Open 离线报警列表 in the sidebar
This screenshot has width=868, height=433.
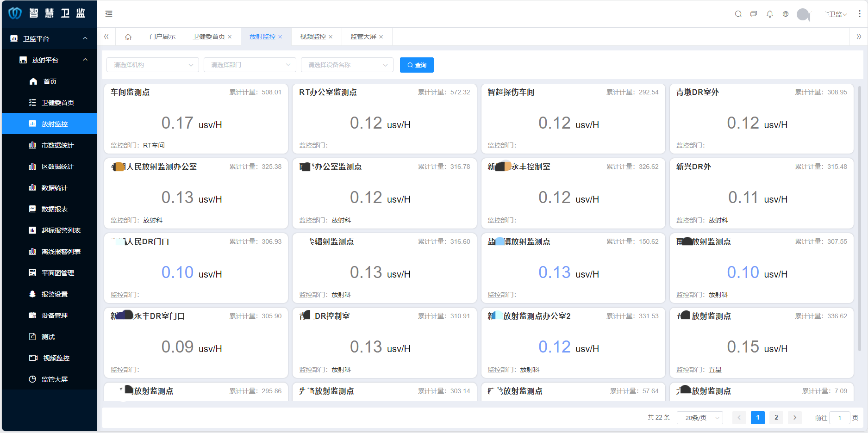50,252
